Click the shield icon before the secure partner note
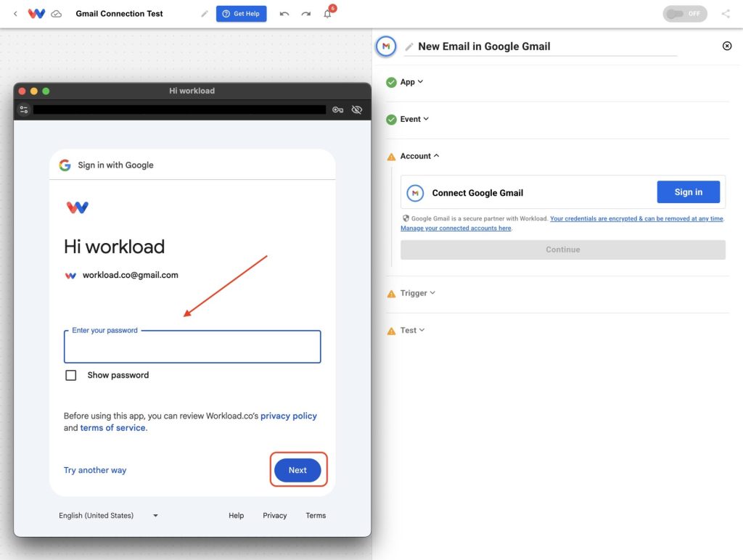Screen dimensions: 743x560 [406, 218]
